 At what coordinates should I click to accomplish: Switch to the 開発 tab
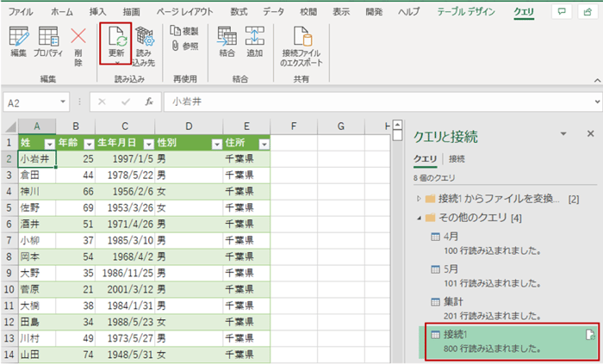pos(374,12)
